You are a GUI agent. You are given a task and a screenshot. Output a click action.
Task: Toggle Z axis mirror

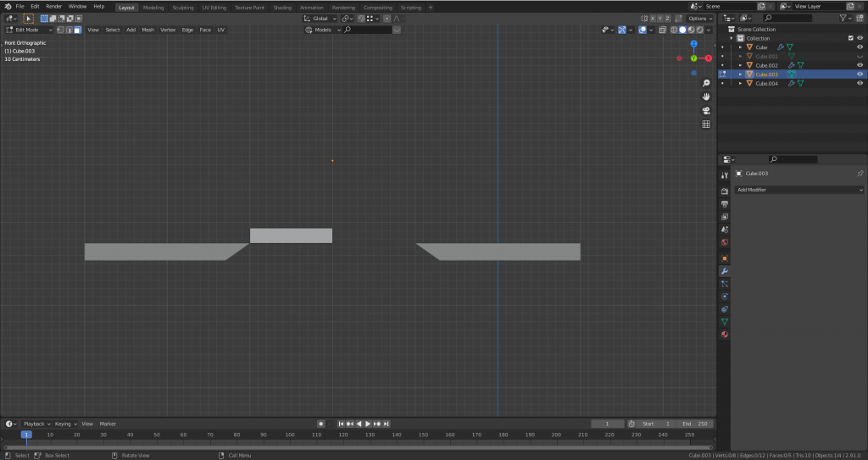click(668, 19)
